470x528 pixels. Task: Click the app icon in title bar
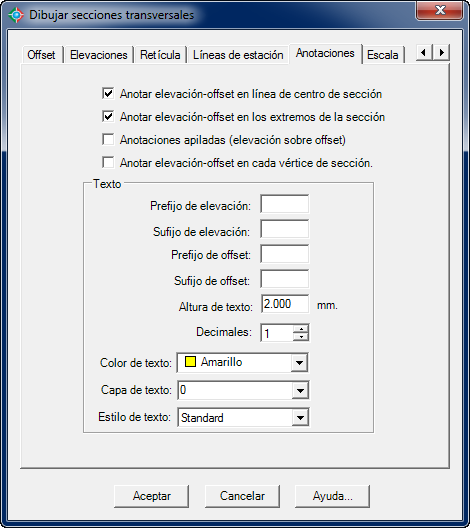click(16, 15)
